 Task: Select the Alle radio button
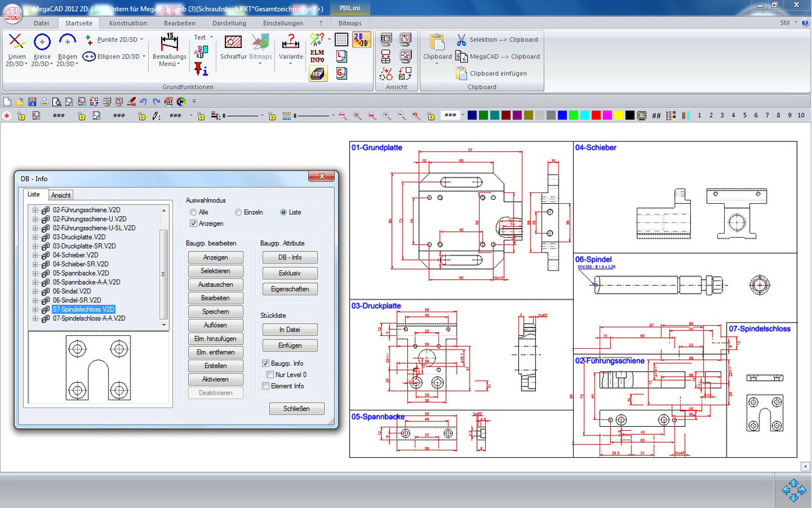click(x=194, y=212)
